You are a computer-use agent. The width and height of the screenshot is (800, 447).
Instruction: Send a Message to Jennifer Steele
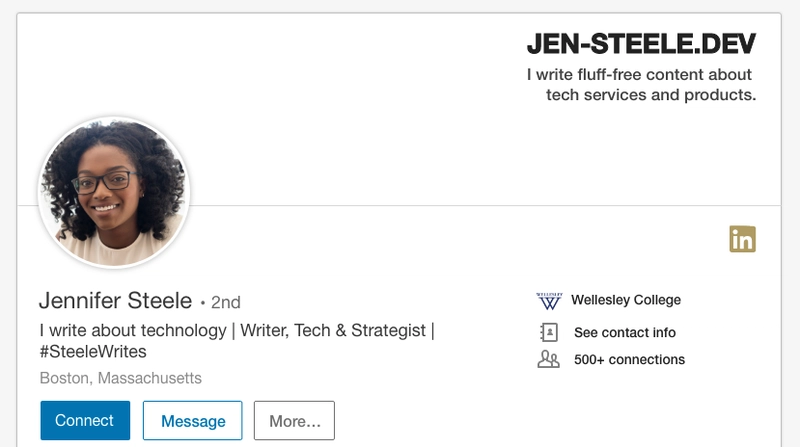point(192,420)
